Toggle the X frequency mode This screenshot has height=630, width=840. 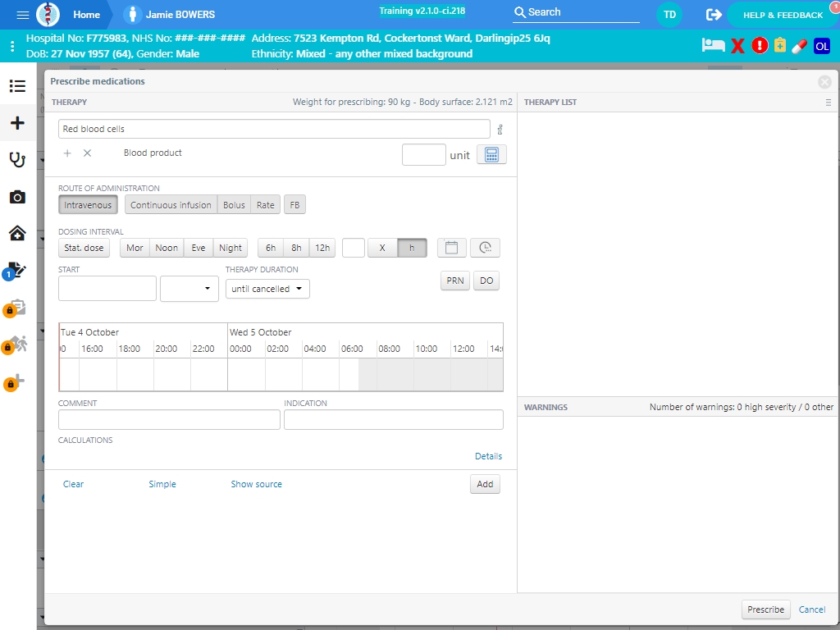tap(382, 248)
